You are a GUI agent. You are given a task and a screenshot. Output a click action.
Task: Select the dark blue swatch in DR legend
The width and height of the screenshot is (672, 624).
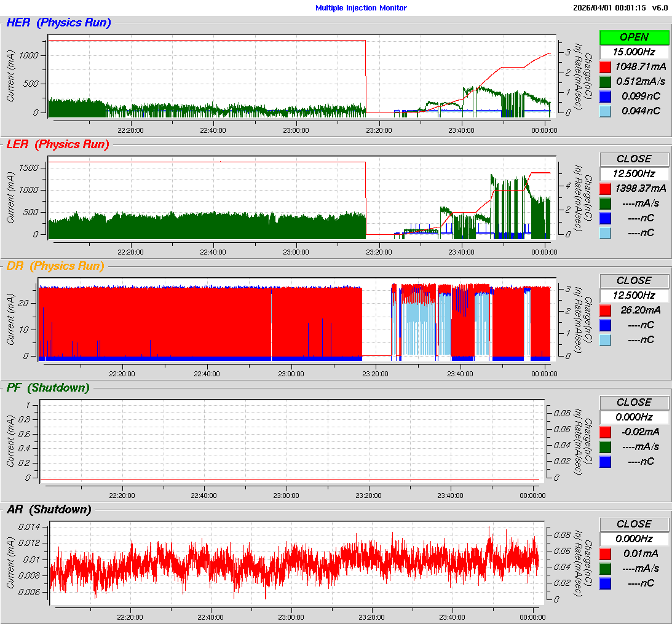605,325
